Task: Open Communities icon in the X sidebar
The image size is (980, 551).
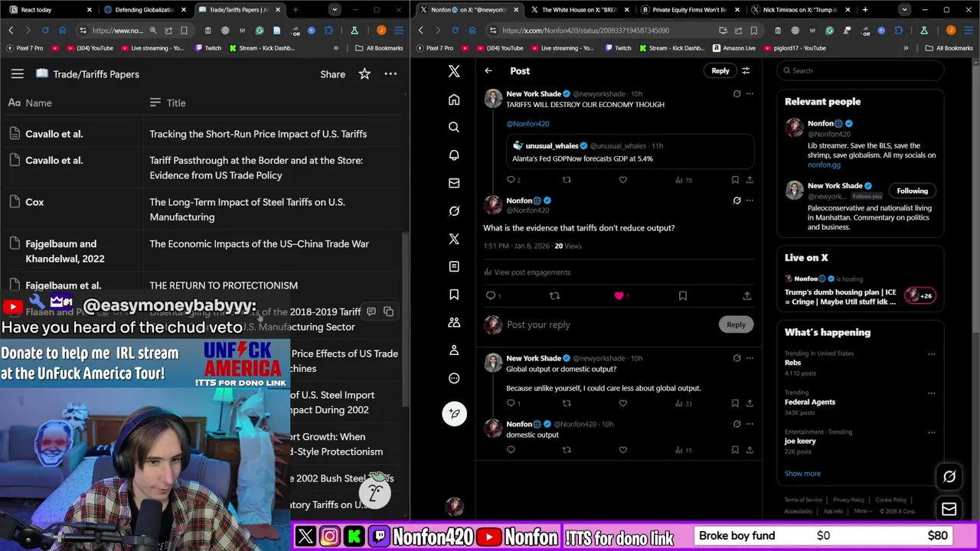Action: pos(454,322)
